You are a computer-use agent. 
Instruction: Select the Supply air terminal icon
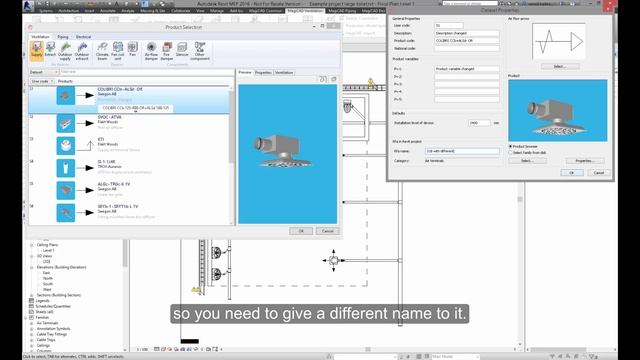point(37,51)
